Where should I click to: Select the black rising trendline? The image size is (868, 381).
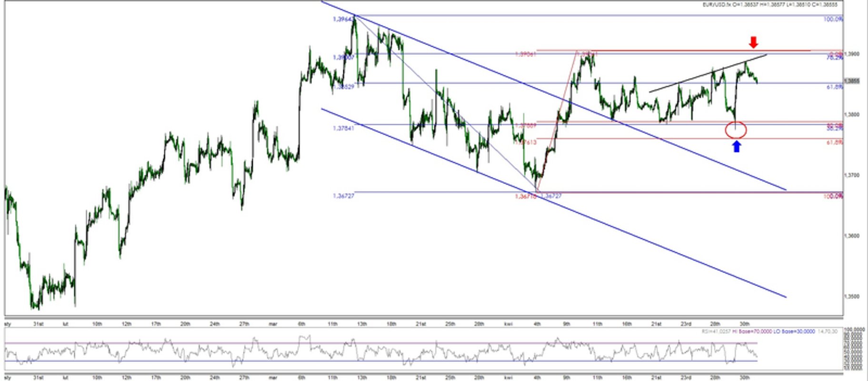[x=708, y=73]
